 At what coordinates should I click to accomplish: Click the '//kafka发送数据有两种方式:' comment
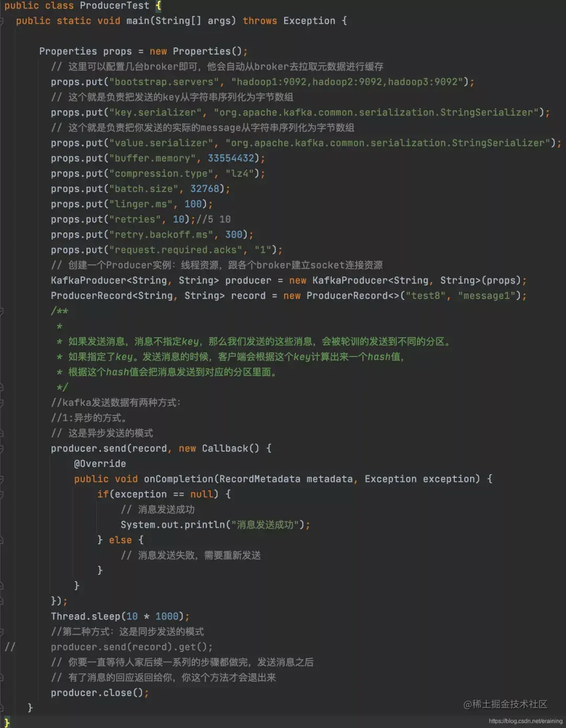[116, 403]
